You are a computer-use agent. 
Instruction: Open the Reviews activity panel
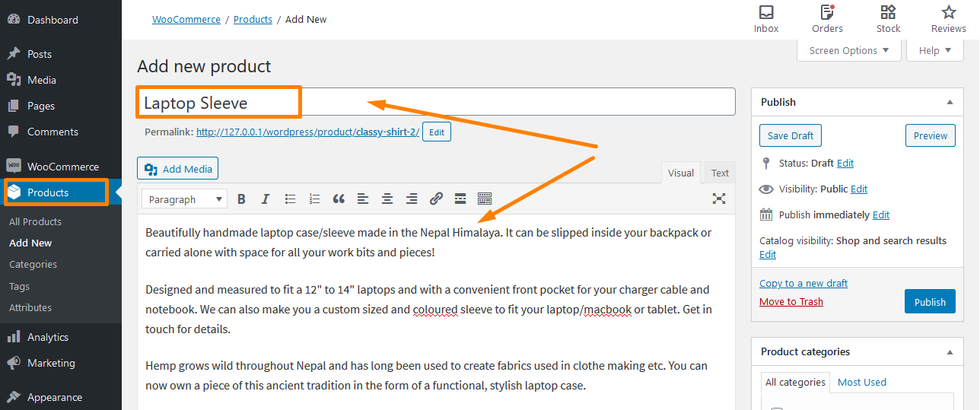949,20
